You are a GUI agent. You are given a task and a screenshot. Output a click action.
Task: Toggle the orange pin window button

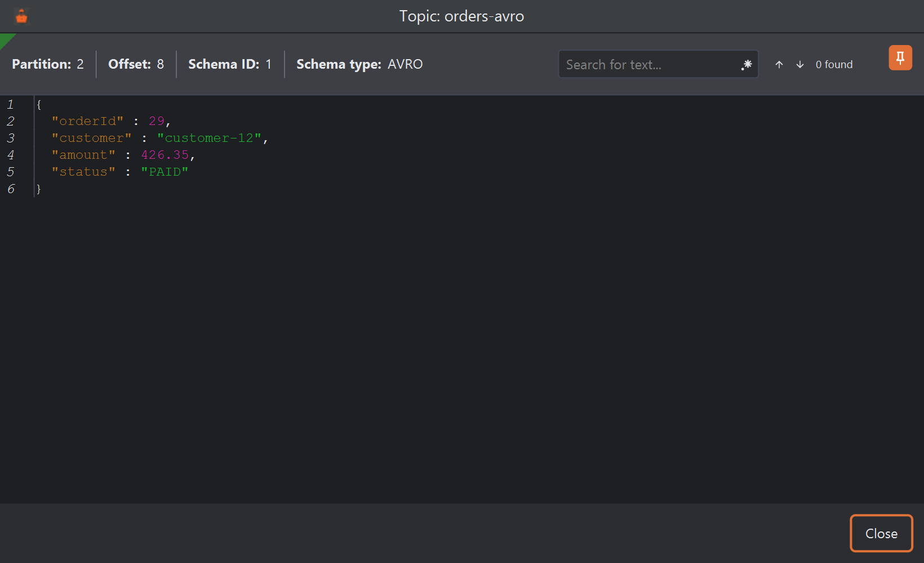(900, 57)
